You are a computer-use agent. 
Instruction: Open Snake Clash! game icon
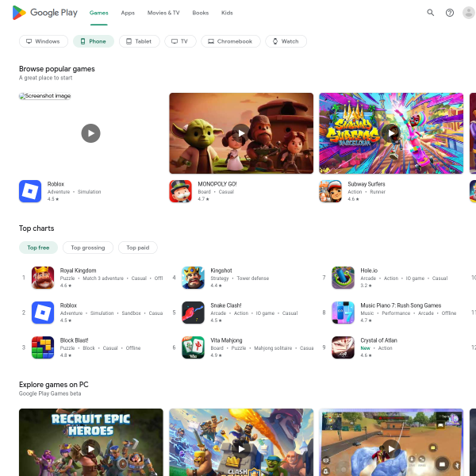tap(193, 313)
